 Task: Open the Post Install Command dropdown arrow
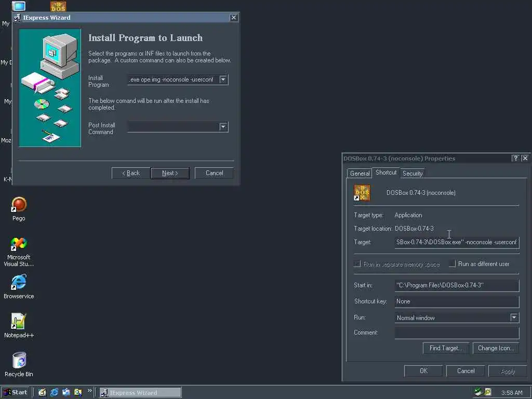tap(223, 127)
